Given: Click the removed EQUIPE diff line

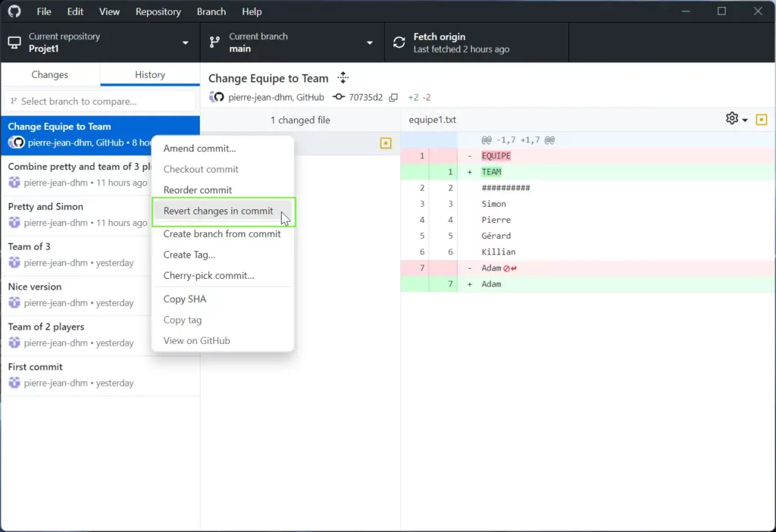Looking at the screenshot, I should point(588,156).
